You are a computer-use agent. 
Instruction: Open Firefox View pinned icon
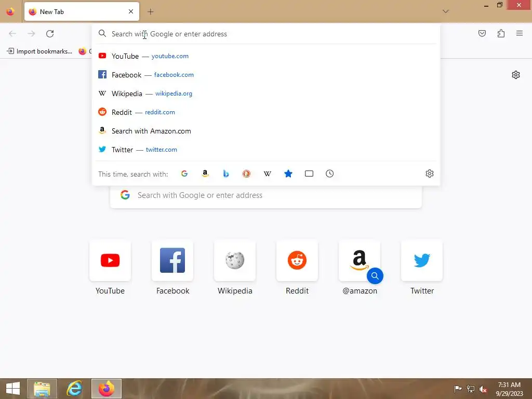(x=10, y=11)
